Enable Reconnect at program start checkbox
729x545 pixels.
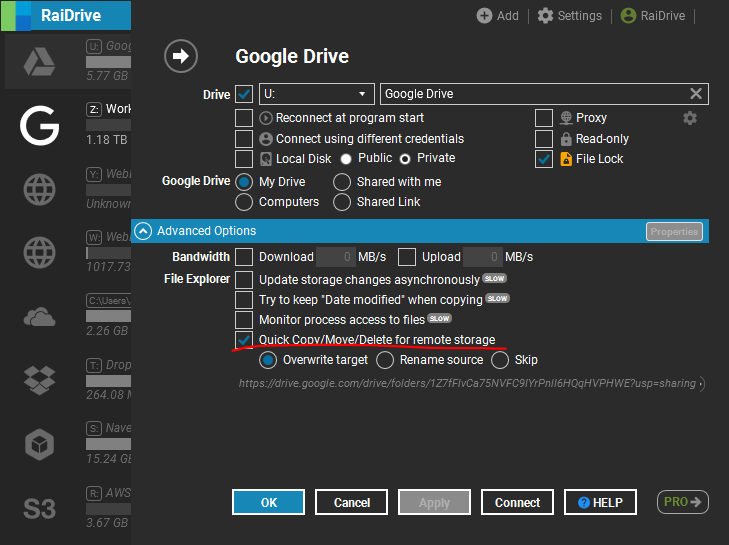click(x=244, y=118)
